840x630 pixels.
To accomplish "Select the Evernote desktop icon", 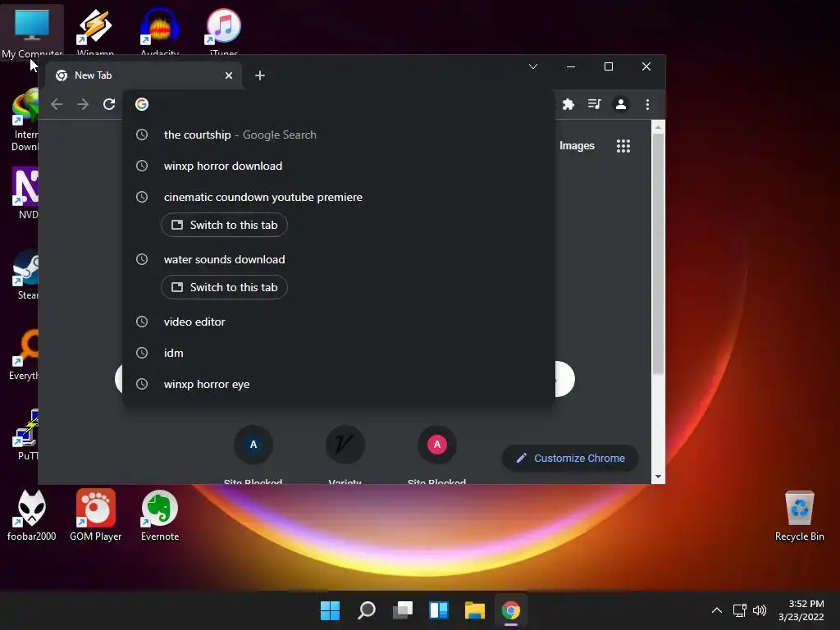I will (160, 515).
